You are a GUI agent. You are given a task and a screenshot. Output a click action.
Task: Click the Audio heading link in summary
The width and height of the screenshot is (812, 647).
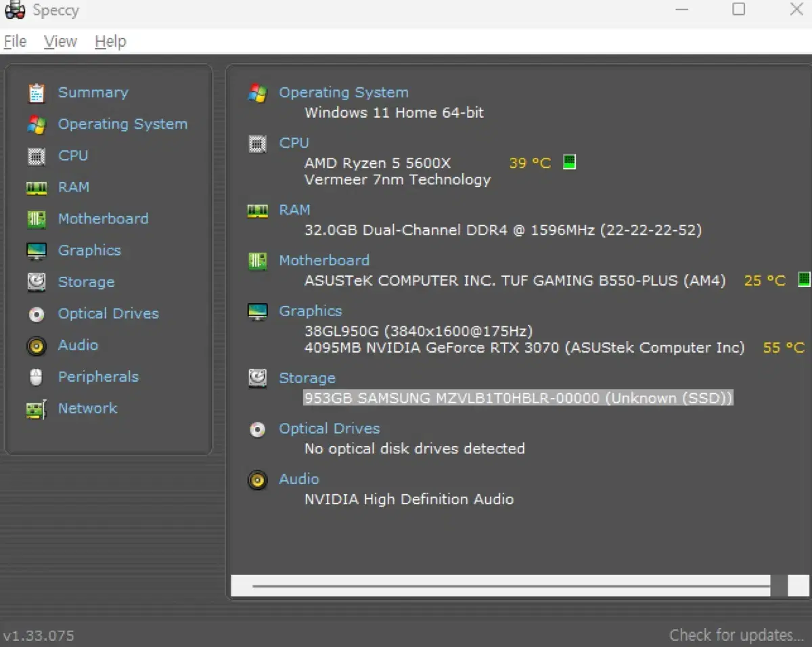pyautogui.click(x=298, y=479)
